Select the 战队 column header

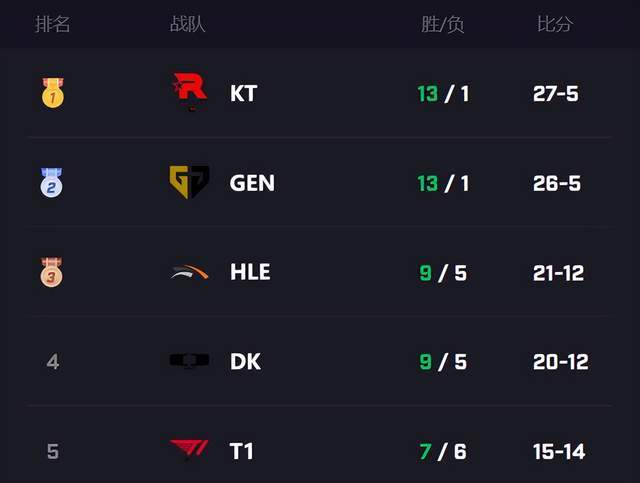187,24
